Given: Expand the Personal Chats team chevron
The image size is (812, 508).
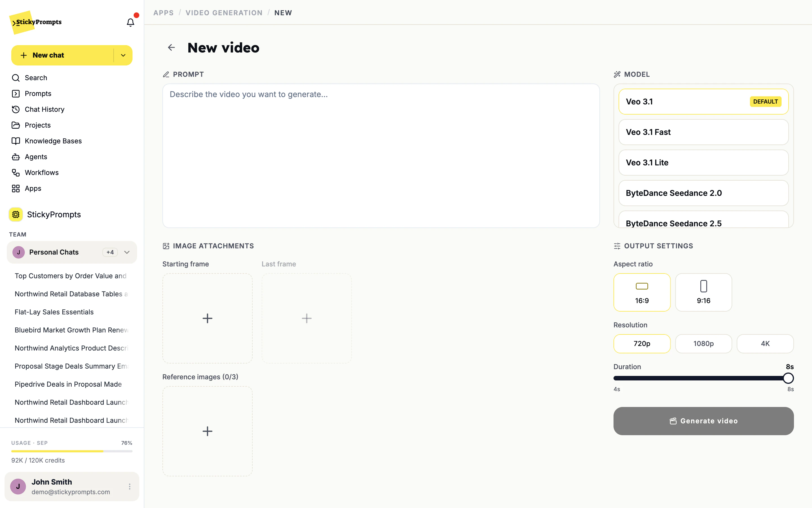Looking at the screenshot, I should (x=127, y=252).
